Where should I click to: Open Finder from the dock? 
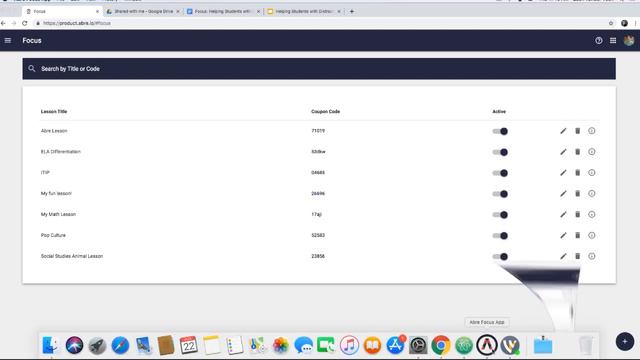(x=51, y=345)
